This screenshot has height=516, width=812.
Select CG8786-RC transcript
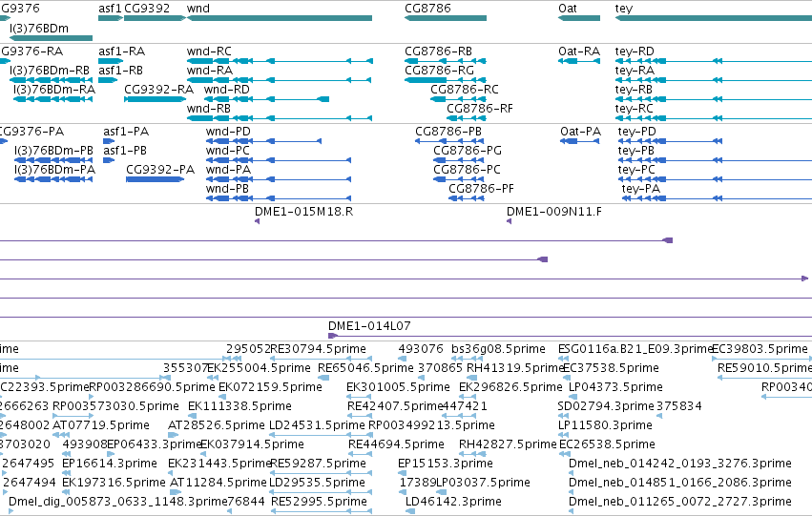pos(465,90)
